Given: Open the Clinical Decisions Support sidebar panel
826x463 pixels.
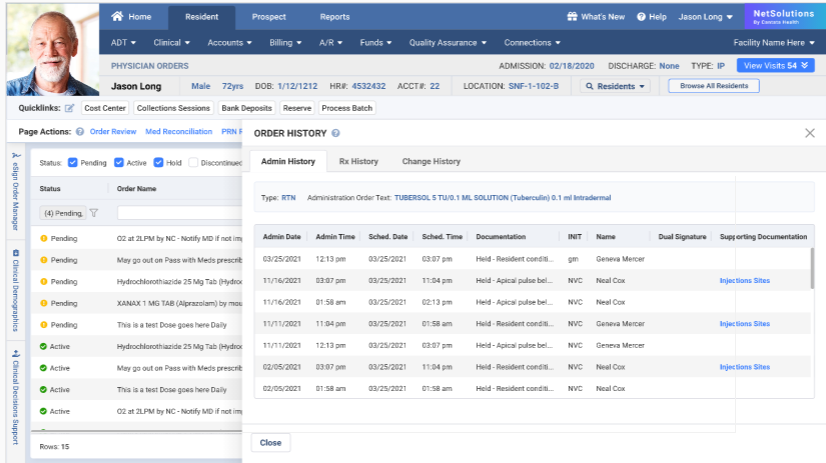Looking at the screenshot, I should [x=16, y=397].
